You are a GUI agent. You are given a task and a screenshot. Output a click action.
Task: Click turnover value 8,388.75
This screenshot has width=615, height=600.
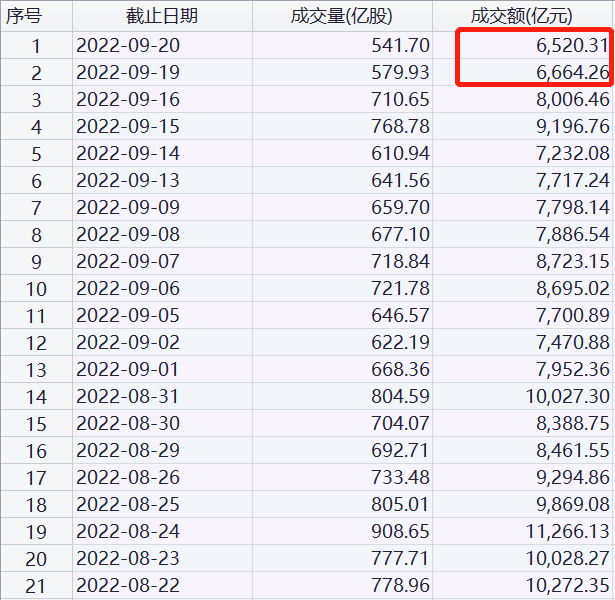[573, 423]
